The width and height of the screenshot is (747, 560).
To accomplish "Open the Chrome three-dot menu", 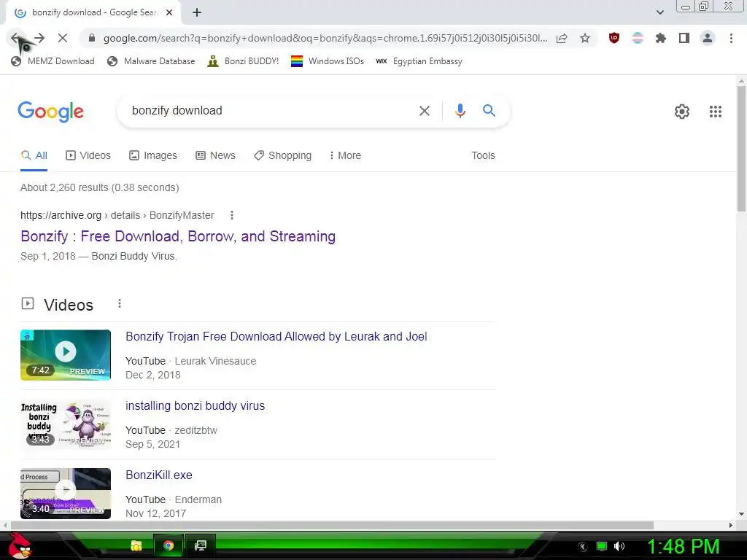I will (x=731, y=38).
